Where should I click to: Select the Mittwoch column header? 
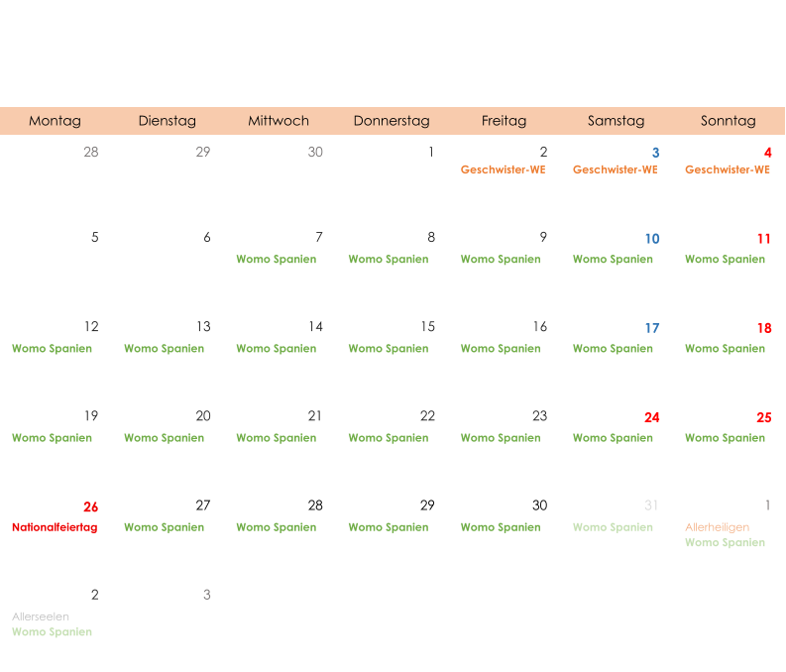[x=279, y=121]
